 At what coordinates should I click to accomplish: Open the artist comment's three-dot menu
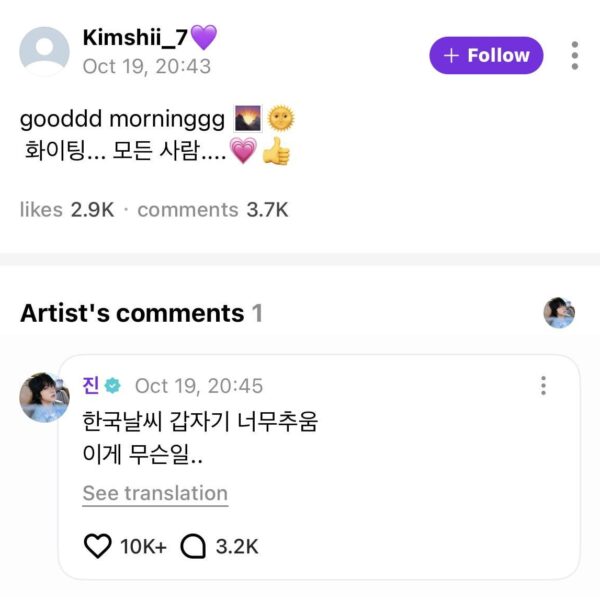pos(543,386)
